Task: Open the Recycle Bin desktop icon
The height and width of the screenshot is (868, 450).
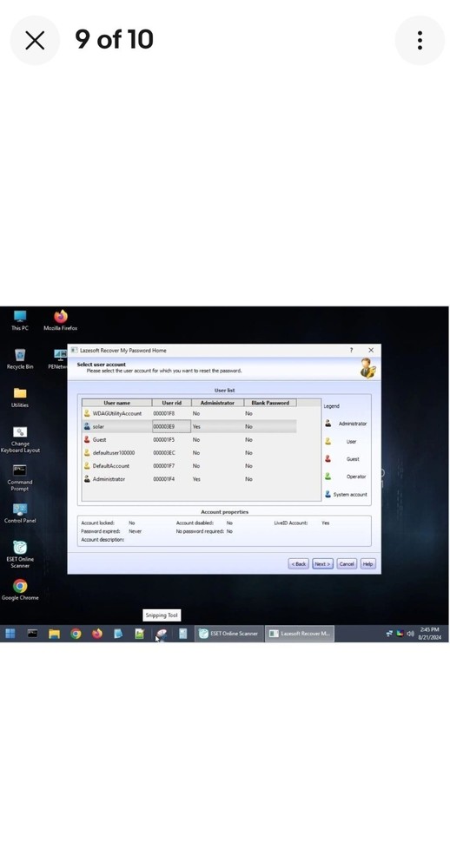Action: click(20, 358)
